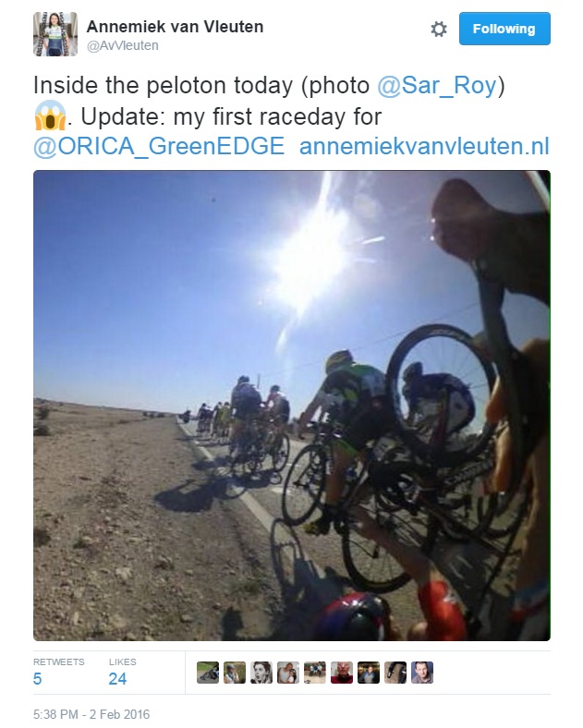
Task: Open the gear settings menu
Action: (439, 30)
